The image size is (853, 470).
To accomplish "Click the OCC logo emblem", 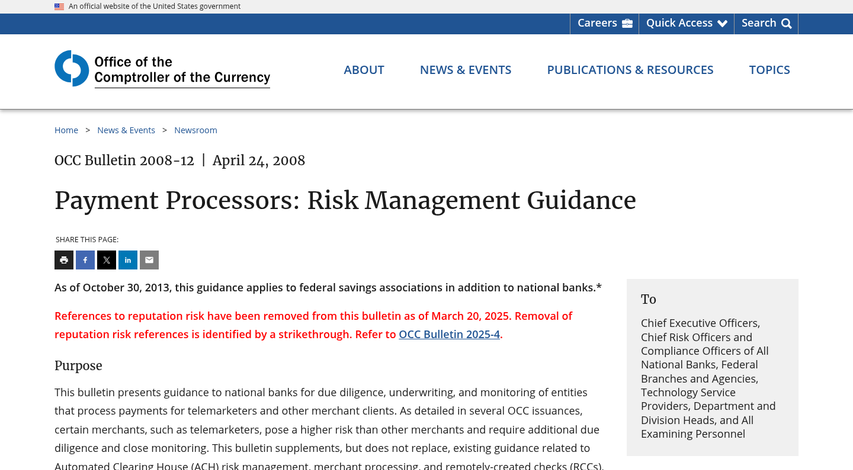I will coord(72,69).
